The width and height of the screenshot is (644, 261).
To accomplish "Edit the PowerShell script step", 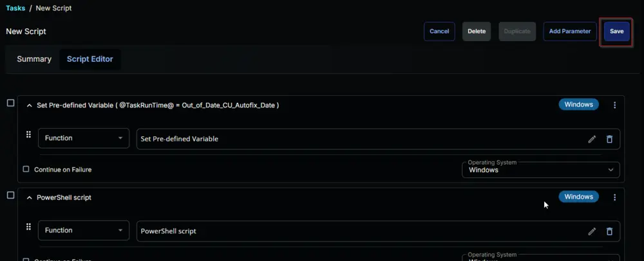I will pos(592,231).
